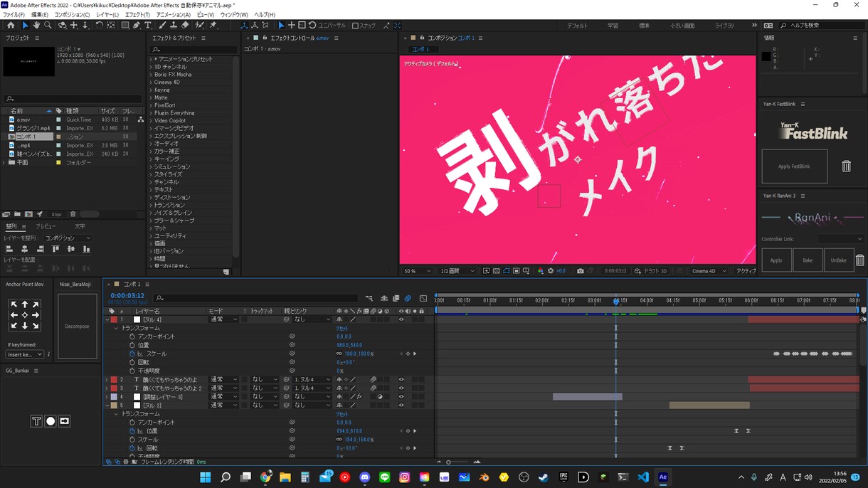Open composition mini-flowchart icon in timeline

point(369,299)
